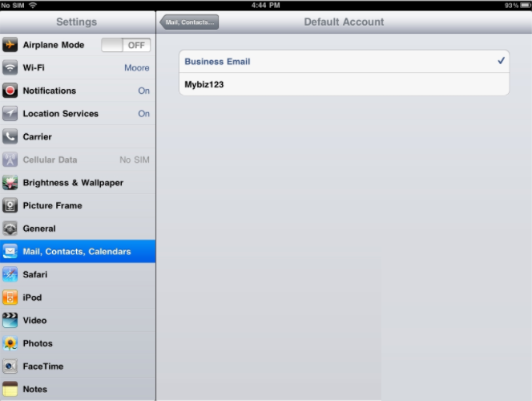
Task: Tap the red Notifications icon
Action: click(10, 91)
